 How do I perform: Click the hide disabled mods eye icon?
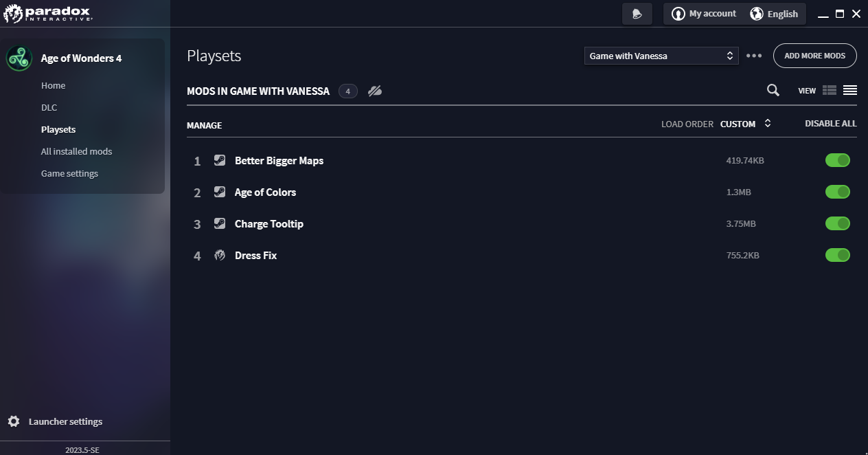tap(374, 91)
